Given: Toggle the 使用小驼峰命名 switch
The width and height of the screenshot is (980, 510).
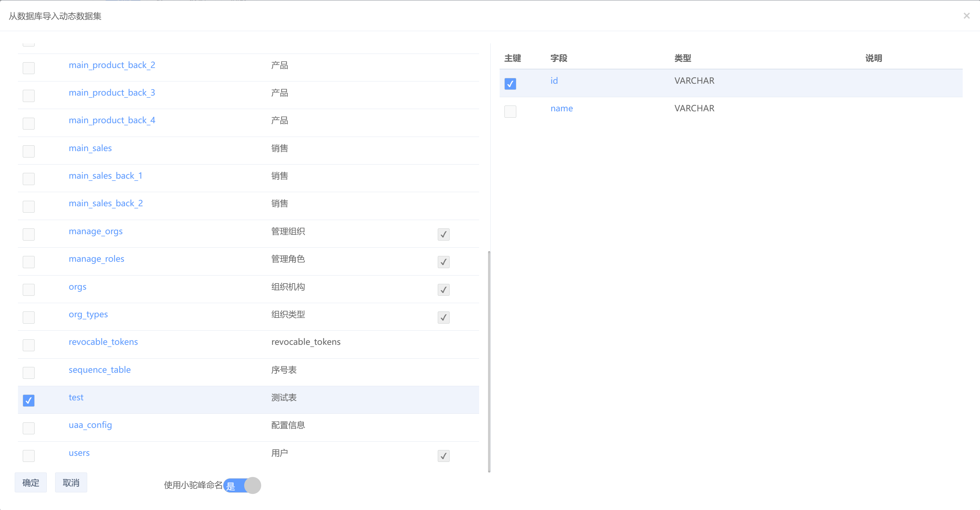Looking at the screenshot, I should [242, 485].
